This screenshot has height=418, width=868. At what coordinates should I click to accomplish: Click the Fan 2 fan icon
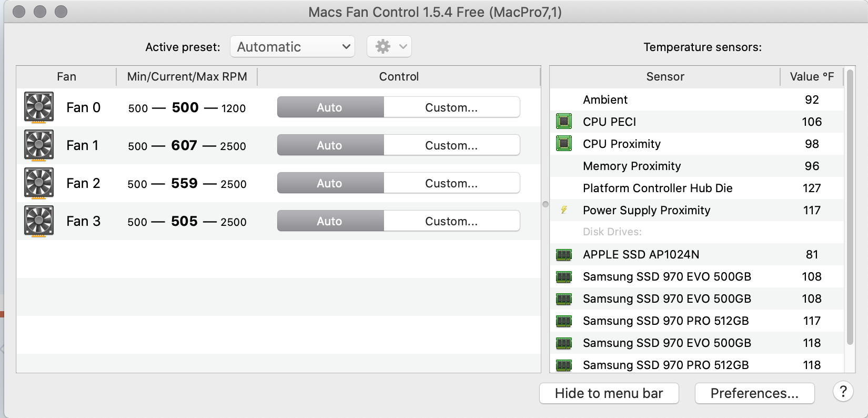[x=39, y=183]
